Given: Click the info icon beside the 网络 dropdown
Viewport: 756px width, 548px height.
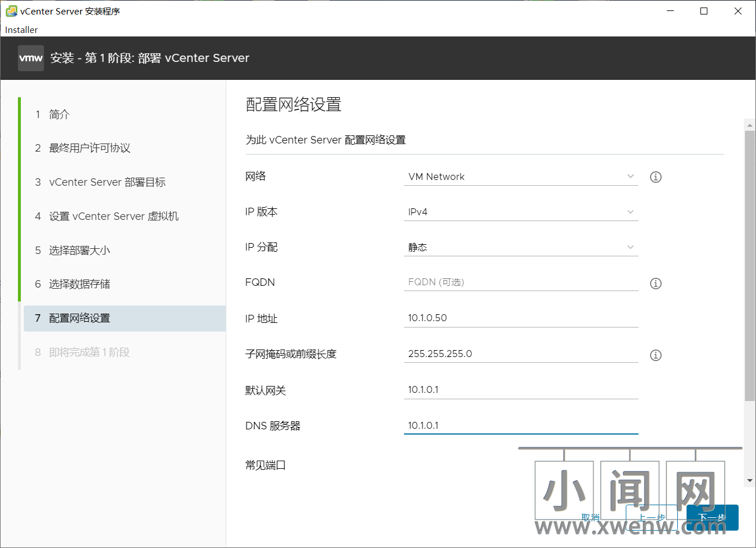Looking at the screenshot, I should pos(655,177).
